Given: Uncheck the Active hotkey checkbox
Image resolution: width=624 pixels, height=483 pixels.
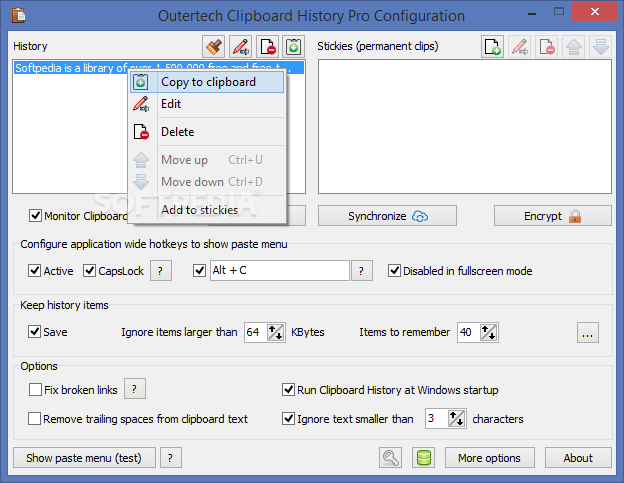Looking at the screenshot, I should (x=34, y=271).
